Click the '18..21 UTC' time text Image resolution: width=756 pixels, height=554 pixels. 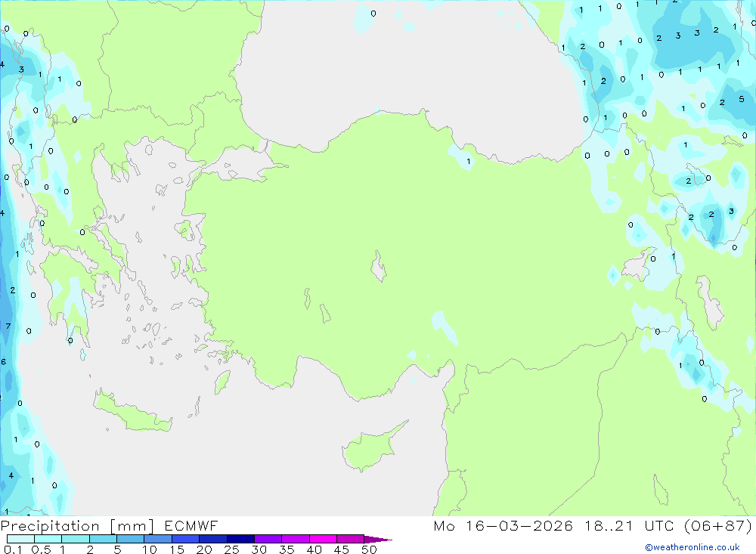628,526
